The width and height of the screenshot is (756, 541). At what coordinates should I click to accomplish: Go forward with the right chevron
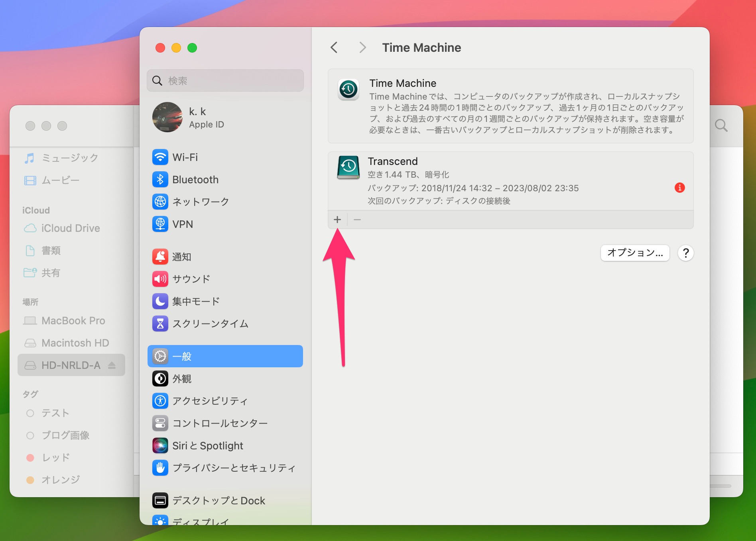[x=362, y=47]
